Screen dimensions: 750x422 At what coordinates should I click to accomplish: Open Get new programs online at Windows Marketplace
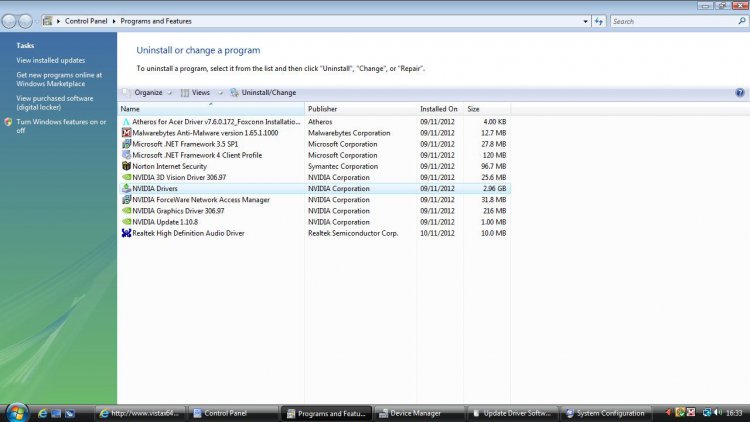(59, 79)
